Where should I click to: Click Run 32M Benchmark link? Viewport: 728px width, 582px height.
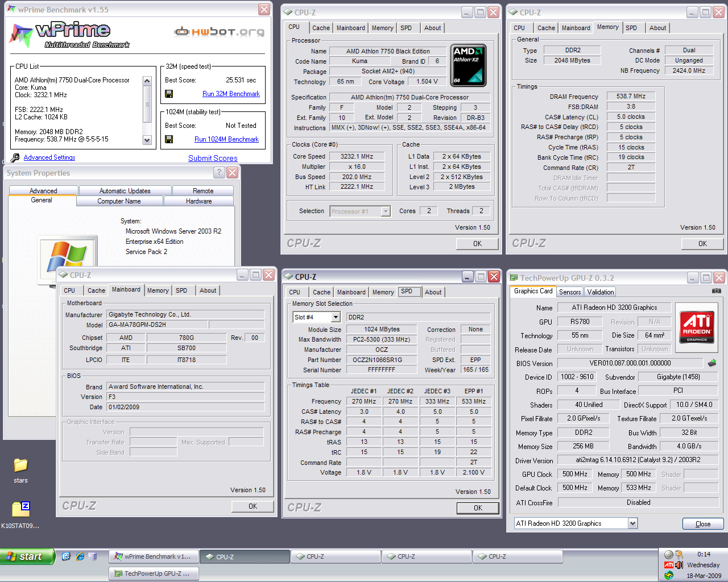coord(231,94)
